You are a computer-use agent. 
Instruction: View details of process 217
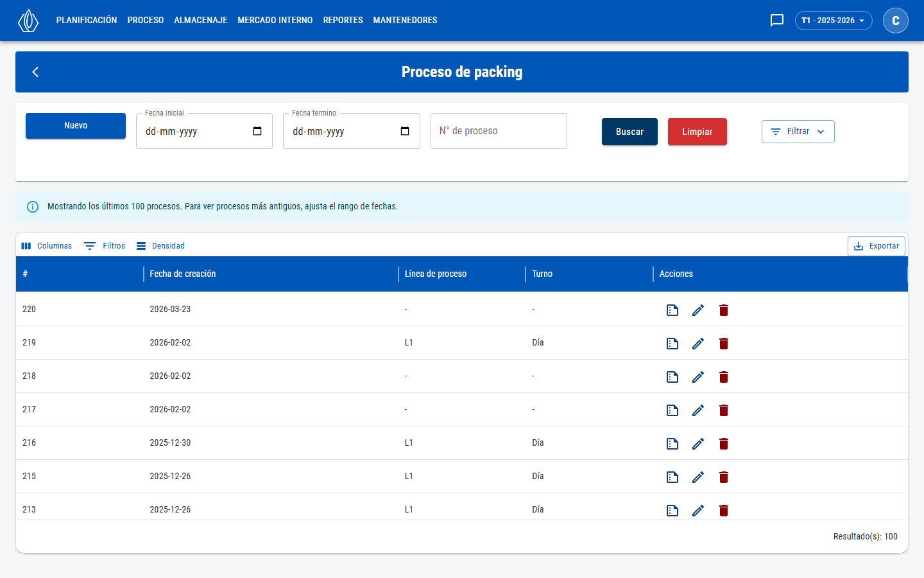point(672,410)
